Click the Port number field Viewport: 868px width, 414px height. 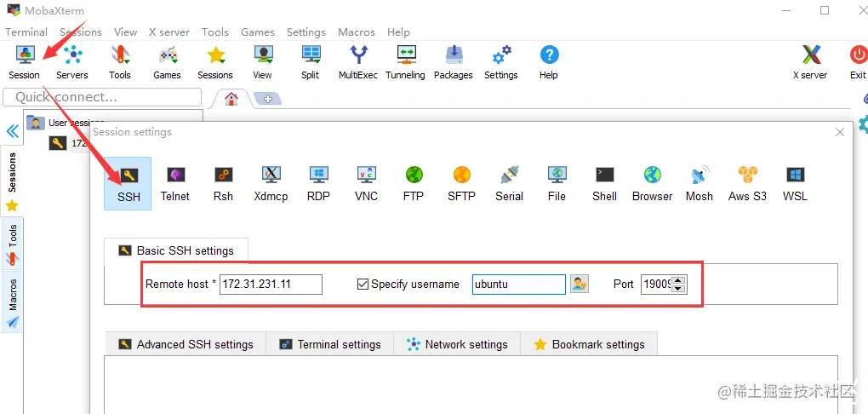point(657,285)
